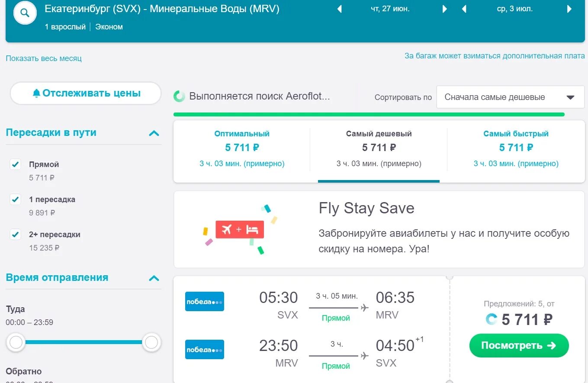
Task: Click the Pobeda logo for 23:50 flight
Action: [205, 349]
